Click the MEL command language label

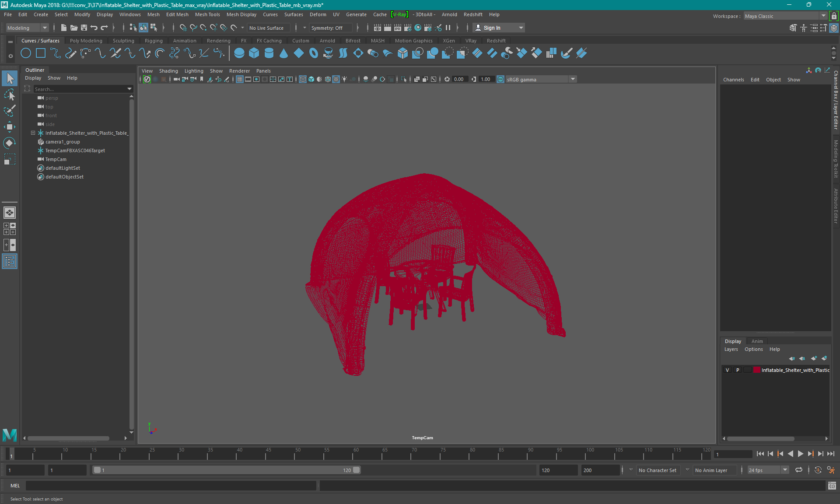15,486
